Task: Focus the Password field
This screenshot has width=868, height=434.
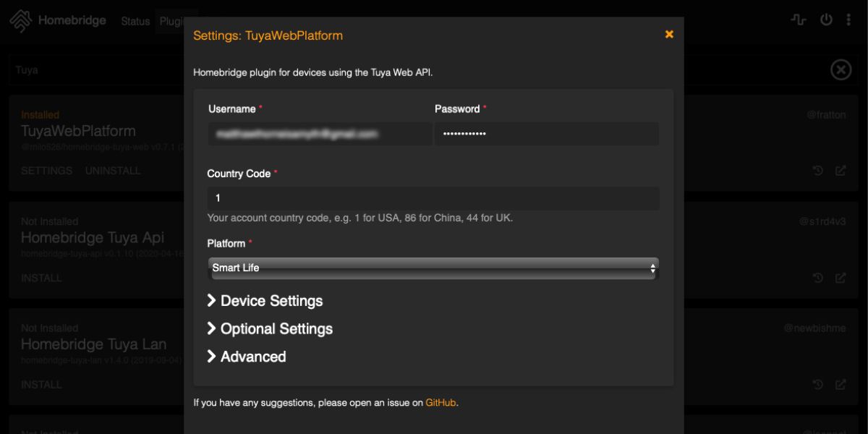Action: 546,134
